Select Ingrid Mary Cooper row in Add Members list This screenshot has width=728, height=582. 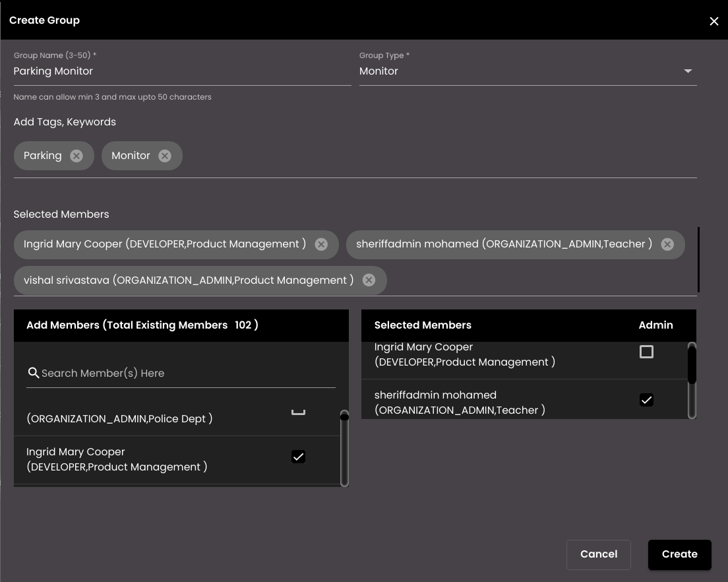[177, 459]
